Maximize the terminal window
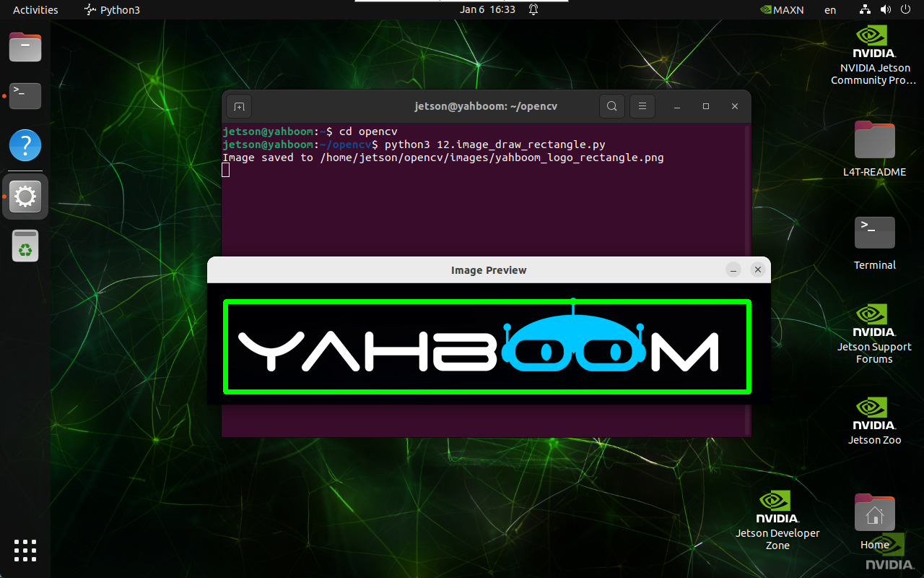924x578 pixels. 706,106
